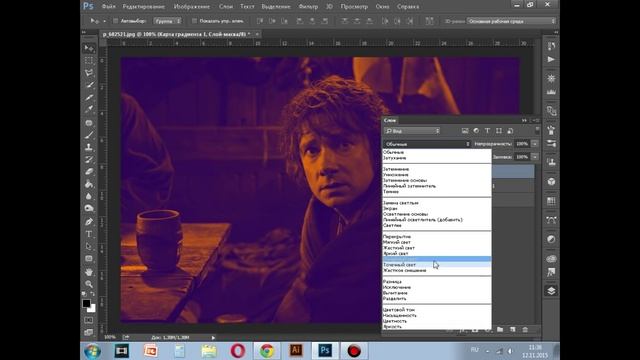Open the Изображение menu
This screenshot has height=360, width=640.
[x=191, y=7]
